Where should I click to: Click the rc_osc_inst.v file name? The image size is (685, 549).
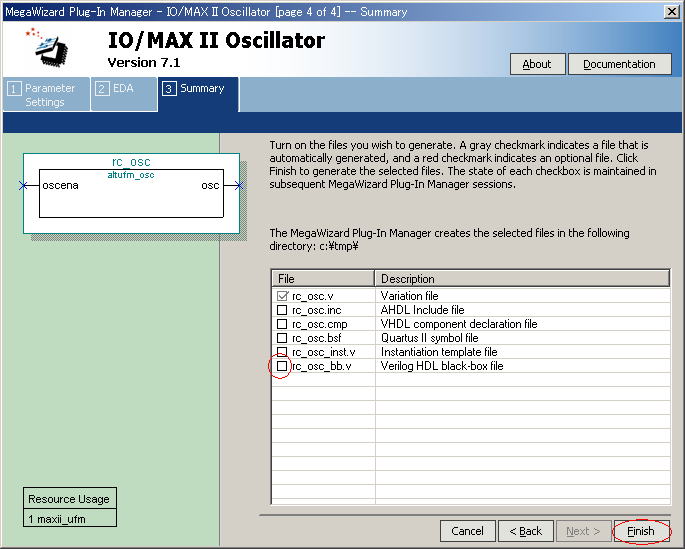click(324, 352)
